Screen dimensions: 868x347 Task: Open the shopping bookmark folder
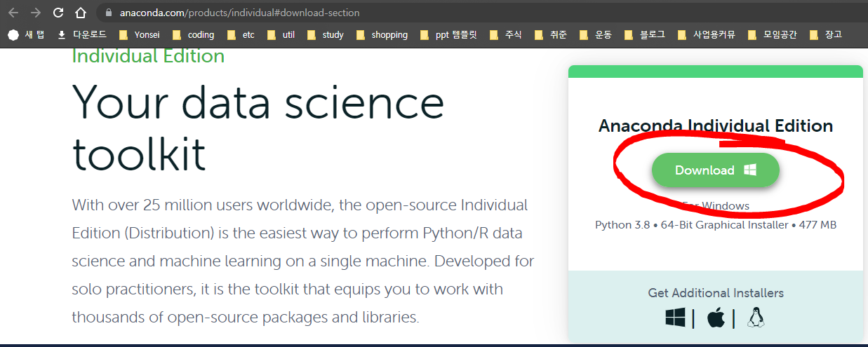382,34
